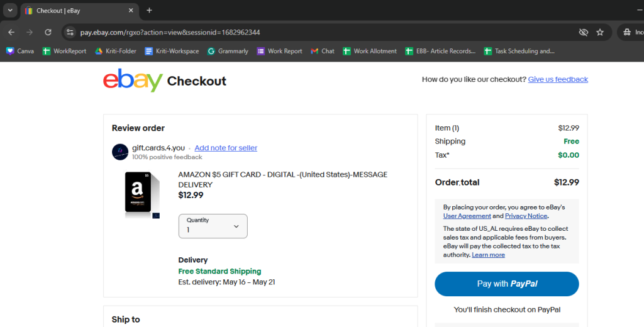This screenshot has width=644, height=327.
Task: Click the Order total amount $12.99
Action: 567,182
